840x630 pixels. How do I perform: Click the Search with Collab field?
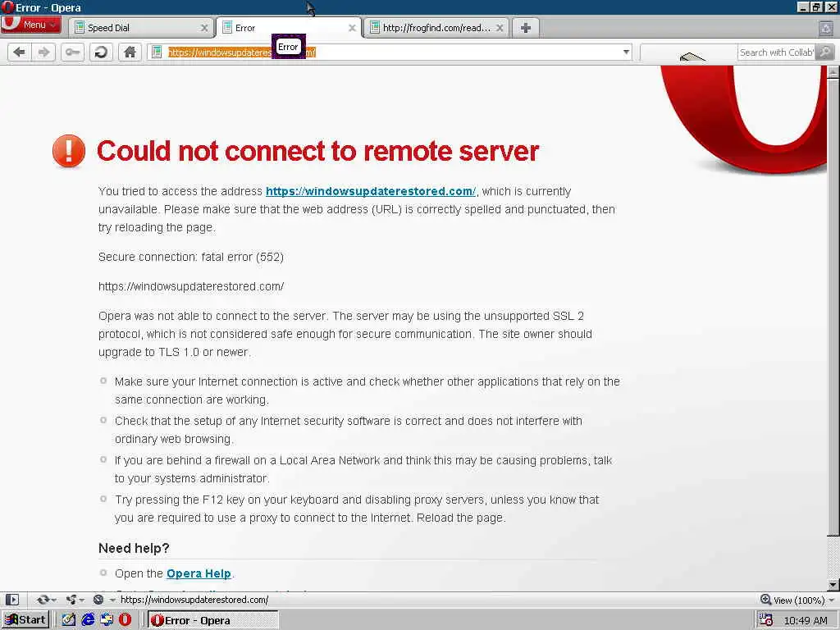click(776, 52)
